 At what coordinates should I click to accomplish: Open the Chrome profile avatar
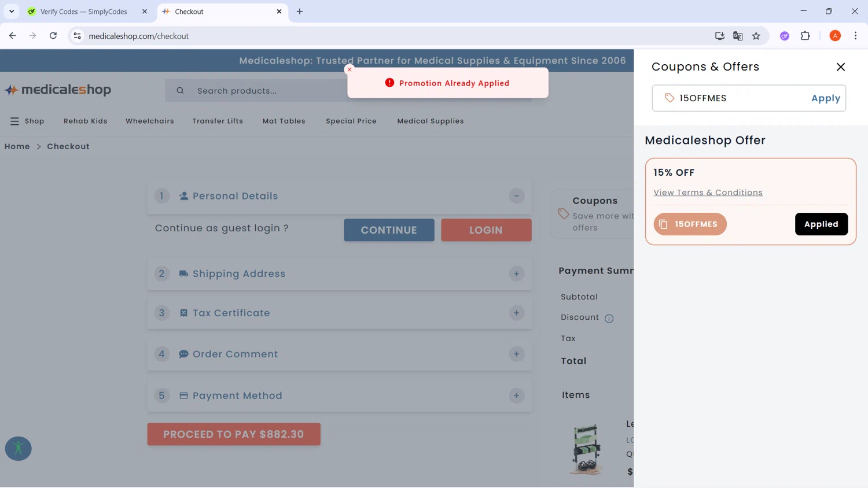point(835,36)
